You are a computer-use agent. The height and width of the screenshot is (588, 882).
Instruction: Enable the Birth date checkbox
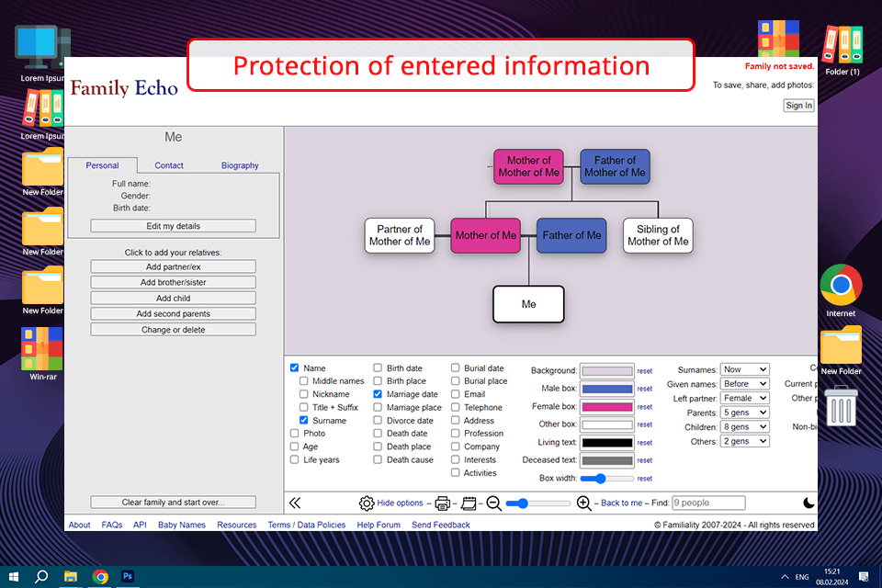coord(378,368)
